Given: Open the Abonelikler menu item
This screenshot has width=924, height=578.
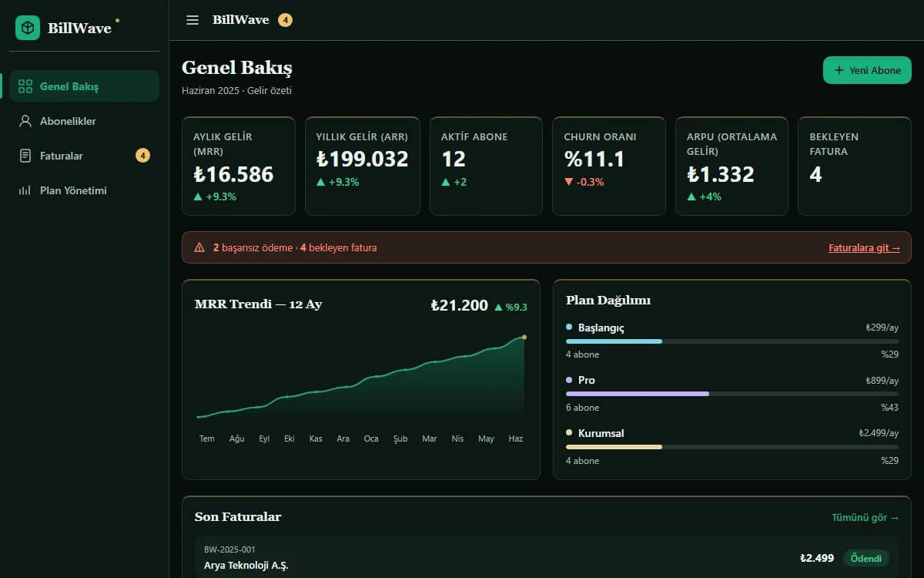Looking at the screenshot, I should (x=85, y=121).
